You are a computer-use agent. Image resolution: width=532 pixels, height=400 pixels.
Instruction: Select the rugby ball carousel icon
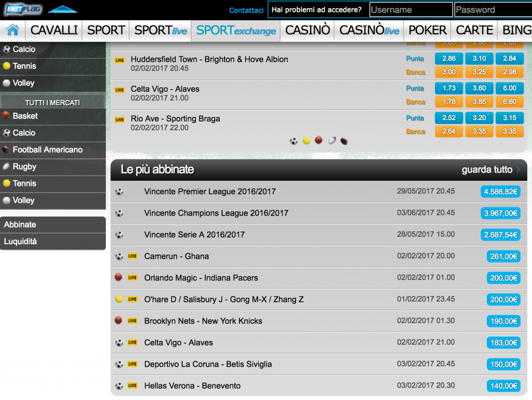[x=332, y=140]
